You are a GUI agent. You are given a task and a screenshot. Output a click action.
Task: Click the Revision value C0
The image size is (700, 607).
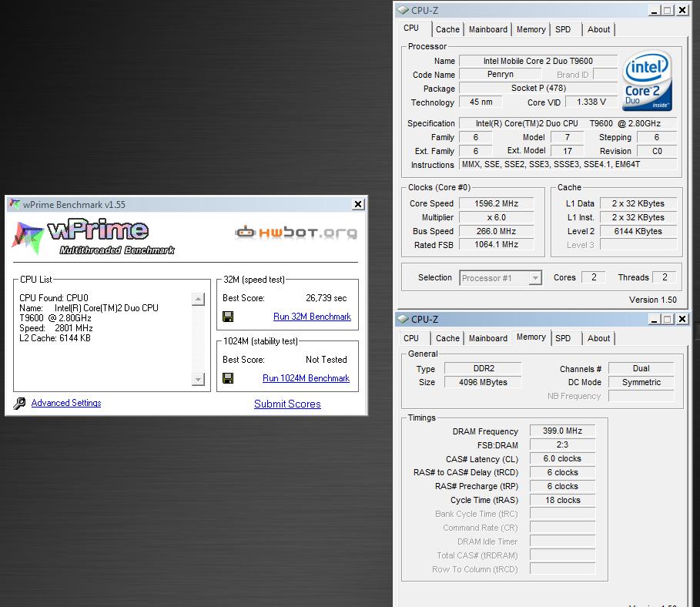(657, 151)
